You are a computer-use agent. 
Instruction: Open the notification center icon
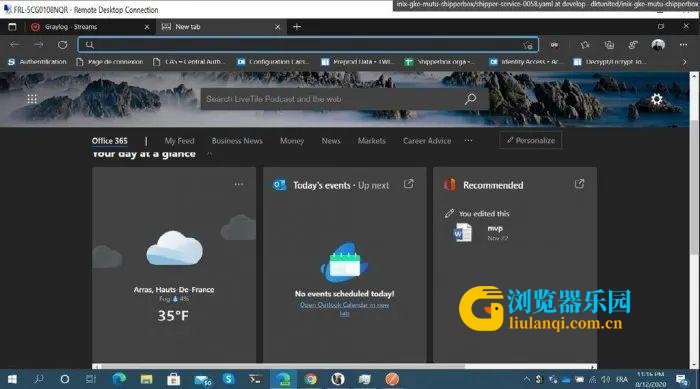click(681, 380)
